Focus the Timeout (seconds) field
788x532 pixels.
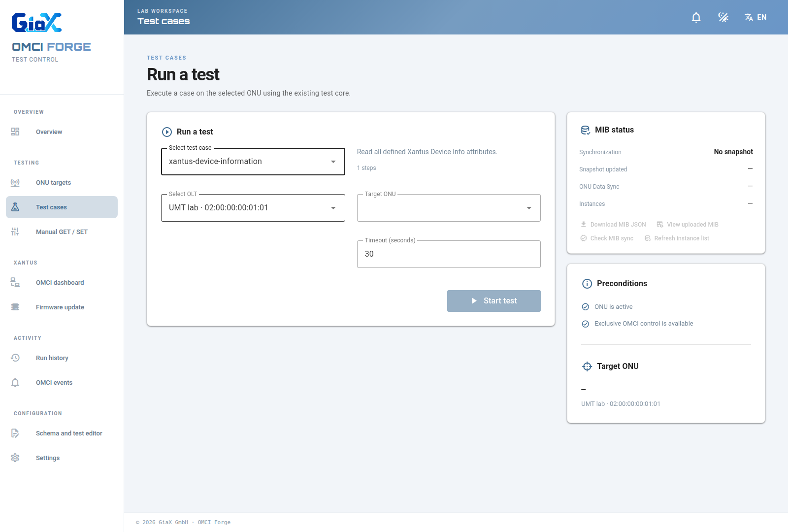449,254
